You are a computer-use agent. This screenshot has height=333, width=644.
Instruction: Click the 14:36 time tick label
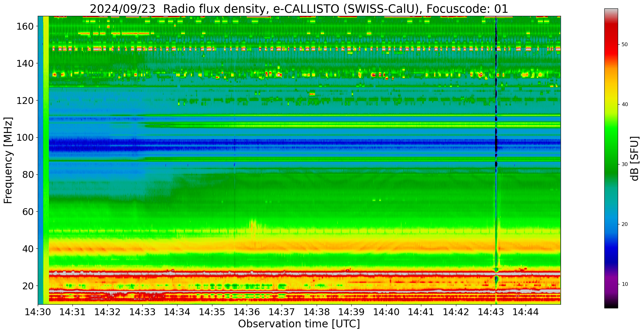(x=247, y=312)
